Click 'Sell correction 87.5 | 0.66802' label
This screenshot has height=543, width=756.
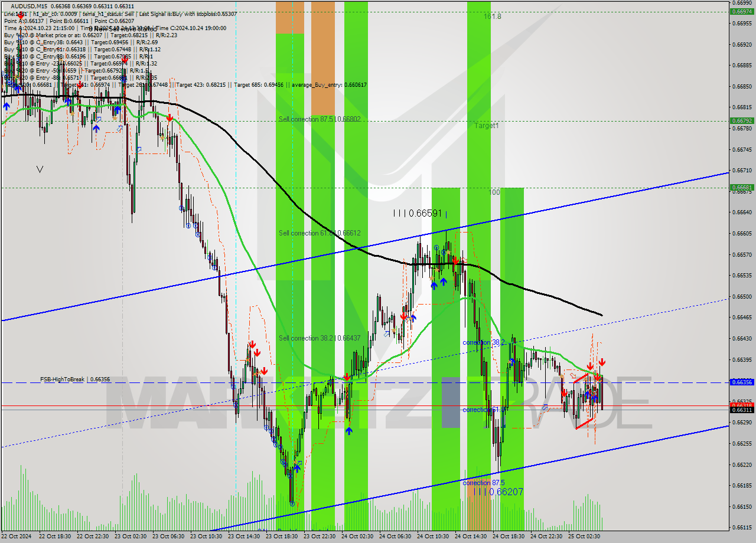coord(320,119)
